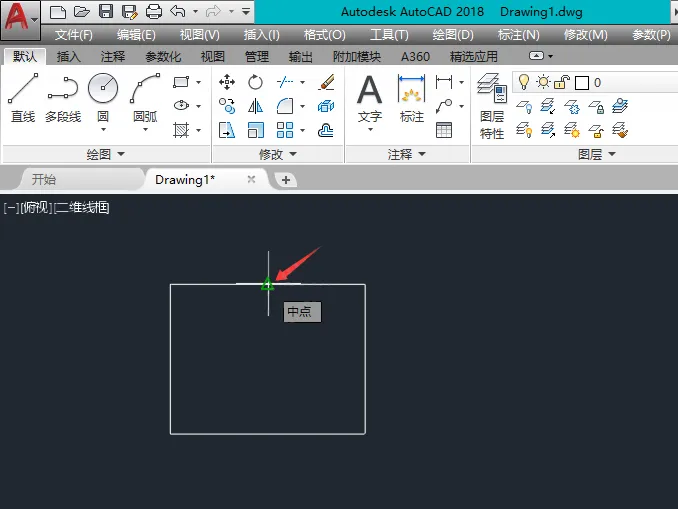Screen dimensions: 678x509
Task: Select the Offset tool
Action: (326, 130)
